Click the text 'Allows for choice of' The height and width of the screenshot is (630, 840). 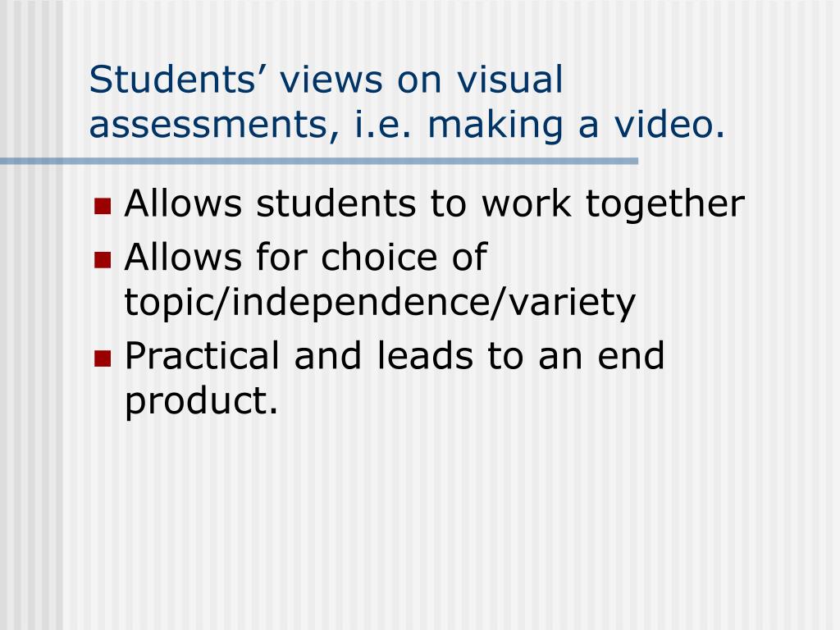306,257
